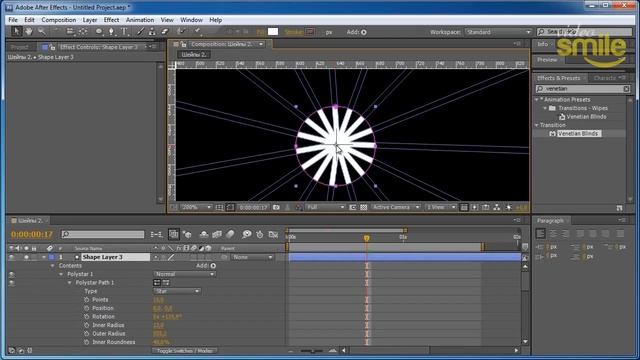Open Brainstorm in timeline
640x360 pixels.
[x=247, y=234]
